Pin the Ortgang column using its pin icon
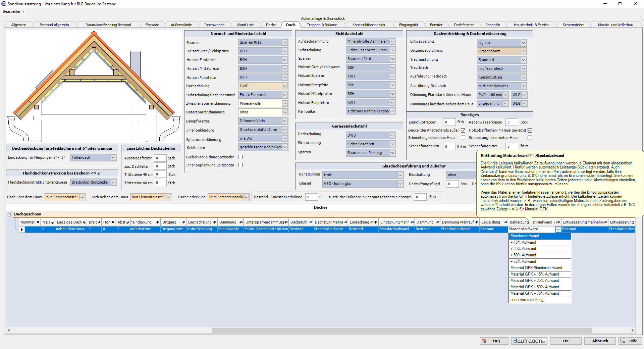 pyautogui.click(x=183, y=222)
